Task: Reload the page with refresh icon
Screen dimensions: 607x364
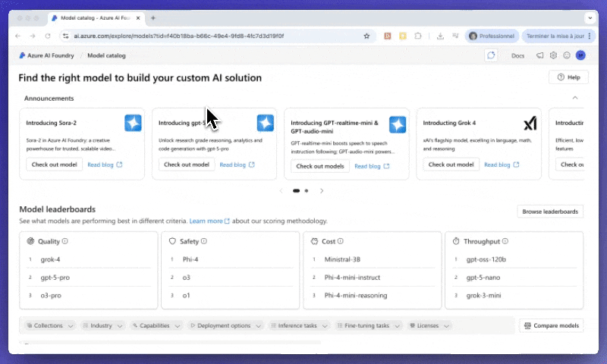Action: point(48,36)
